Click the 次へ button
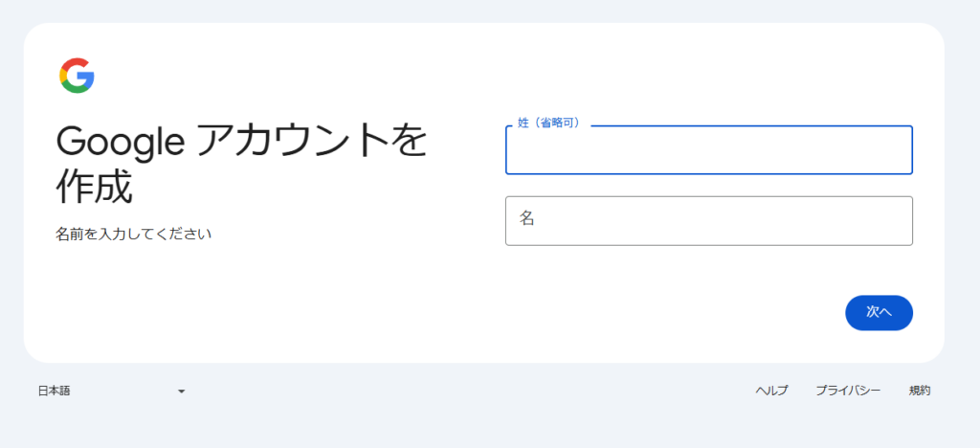The image size is (980, 448). [x=879, y=312]
